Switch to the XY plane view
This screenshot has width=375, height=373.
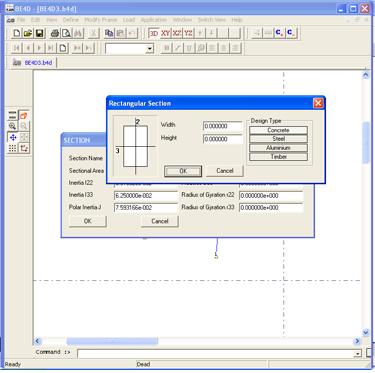(165, 33)
